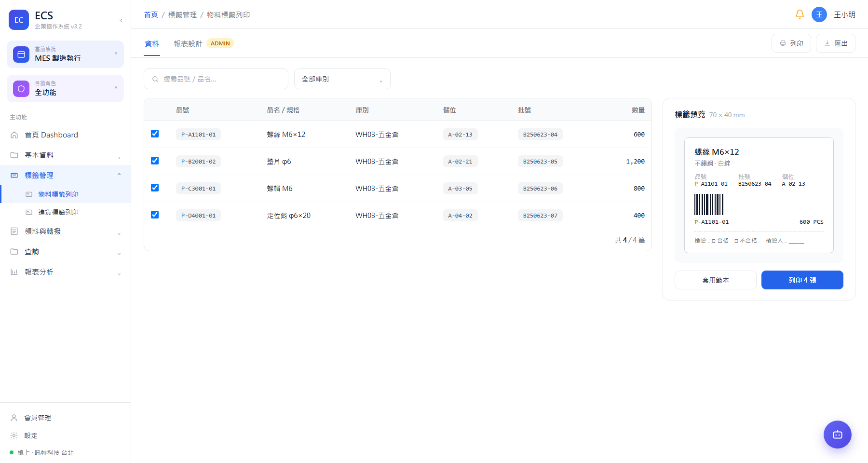868x463 pixels.
Task: Expand the 基本資料 menu
Action: (65, 155)
